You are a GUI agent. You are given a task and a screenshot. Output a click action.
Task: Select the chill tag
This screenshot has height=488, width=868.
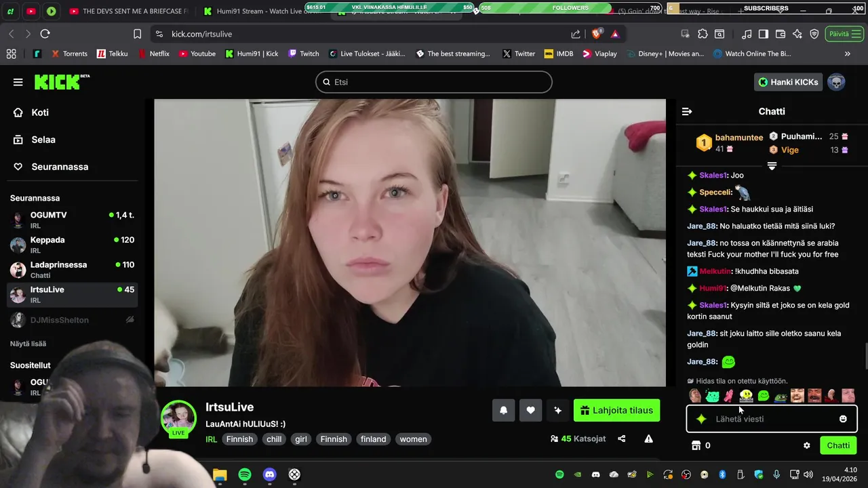[274, 439]
